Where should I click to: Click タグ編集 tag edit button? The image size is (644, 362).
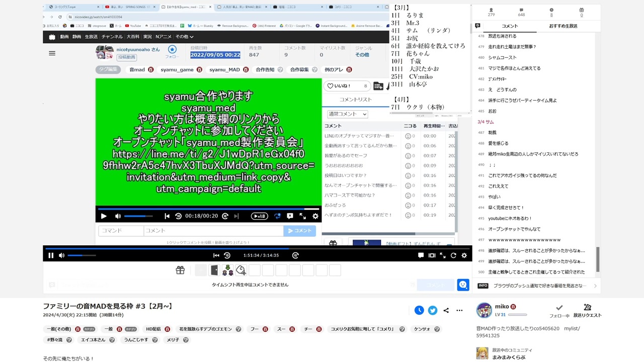[108, 69]
